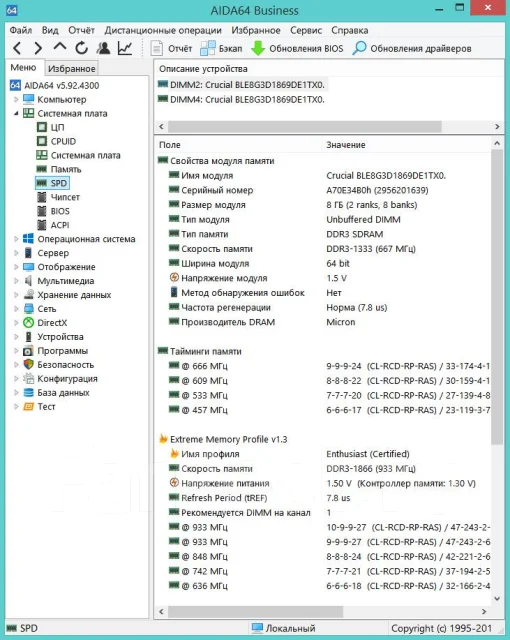Click the База данных icon in the tree
Viewport: 510px width, 640px height.
pos(29,392)
